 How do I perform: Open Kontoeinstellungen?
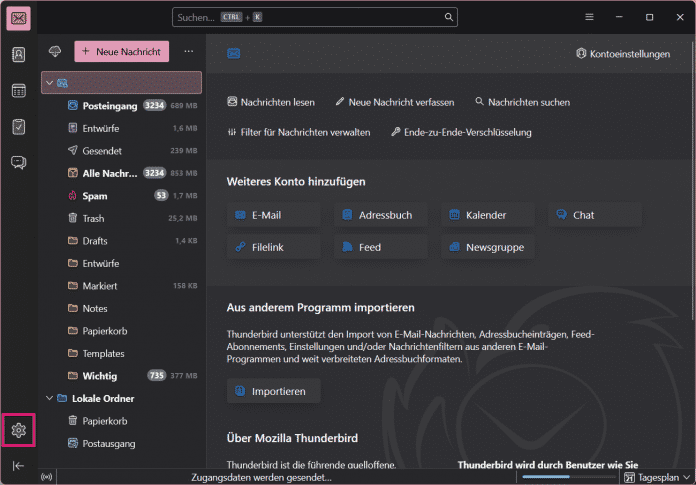click(623, 54)
